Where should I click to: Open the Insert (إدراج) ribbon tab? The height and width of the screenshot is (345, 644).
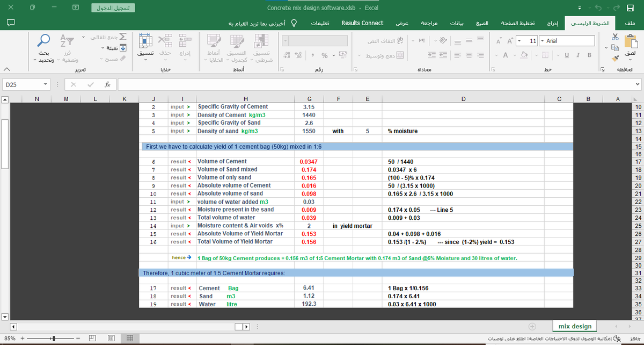552,23
